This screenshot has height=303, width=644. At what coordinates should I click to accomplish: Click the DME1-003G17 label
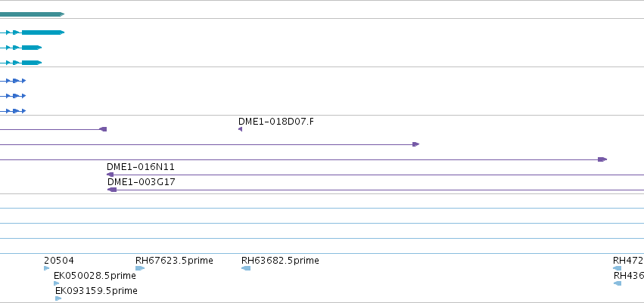(x=142, y=182)
